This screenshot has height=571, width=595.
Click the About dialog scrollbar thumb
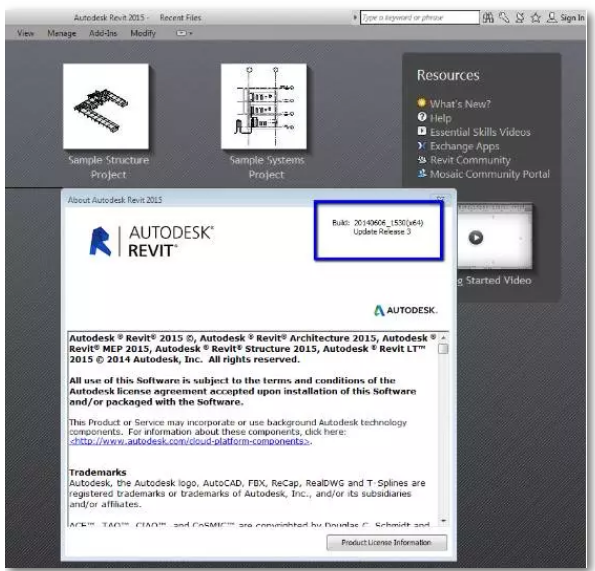(443, 349)
